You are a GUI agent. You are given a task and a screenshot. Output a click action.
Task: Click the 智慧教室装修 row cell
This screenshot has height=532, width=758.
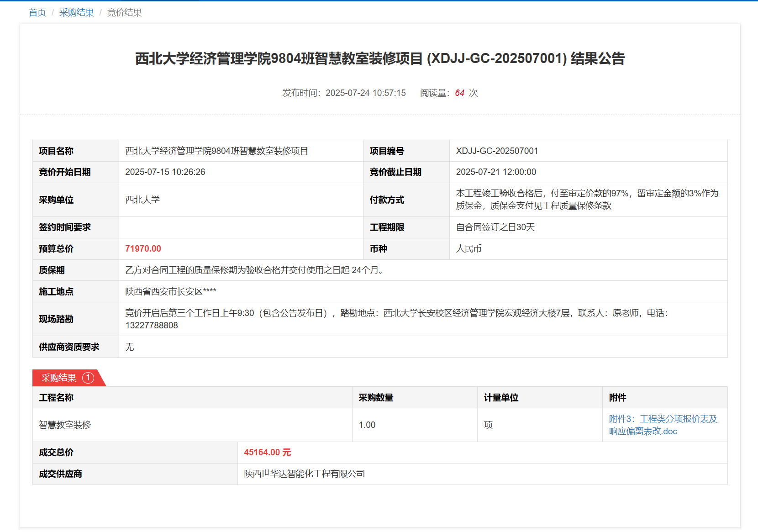coord(65,425)
